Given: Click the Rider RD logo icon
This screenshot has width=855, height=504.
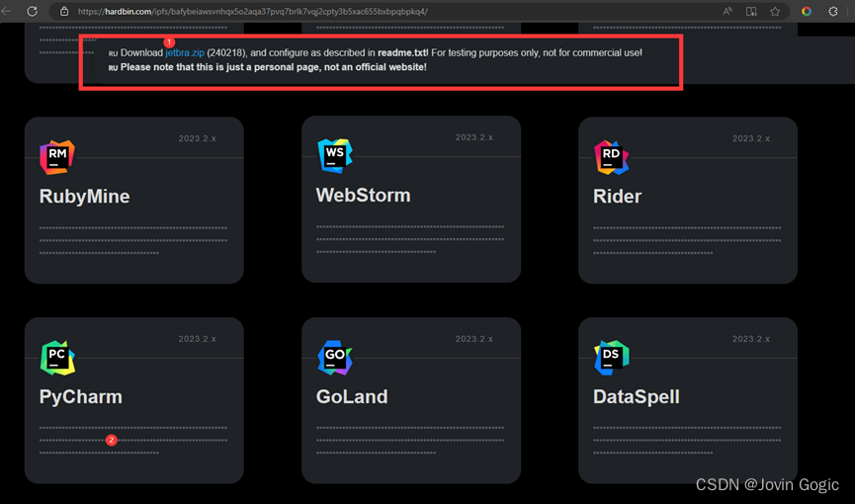Looking at the screenshot, I should (611, 158).
